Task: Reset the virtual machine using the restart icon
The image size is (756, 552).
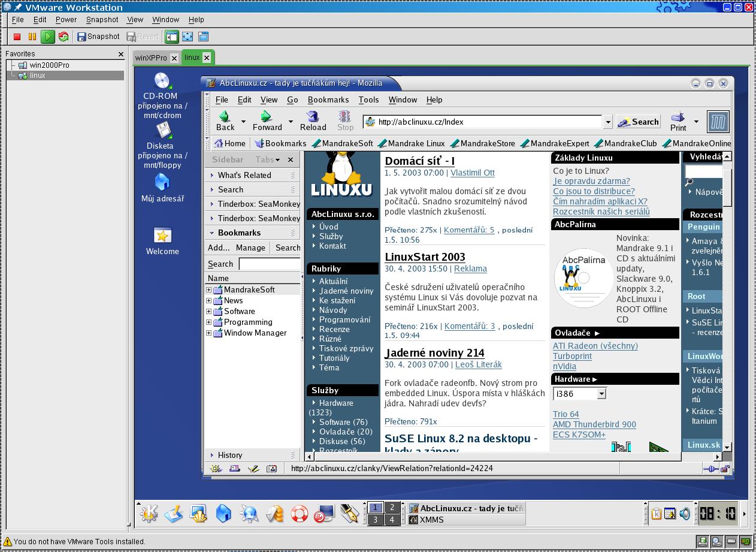Action: tap(63, 37)
